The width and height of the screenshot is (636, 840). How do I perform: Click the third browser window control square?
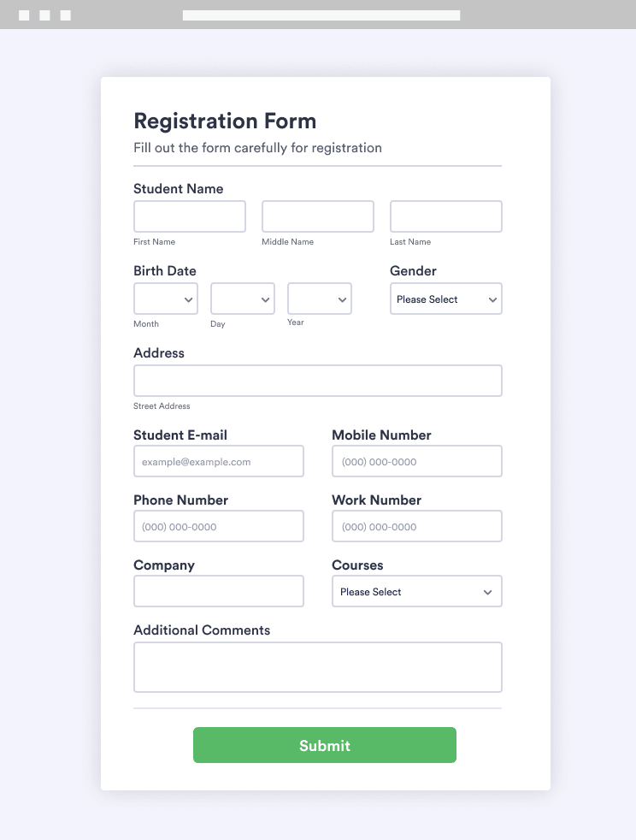click(66, 15)
